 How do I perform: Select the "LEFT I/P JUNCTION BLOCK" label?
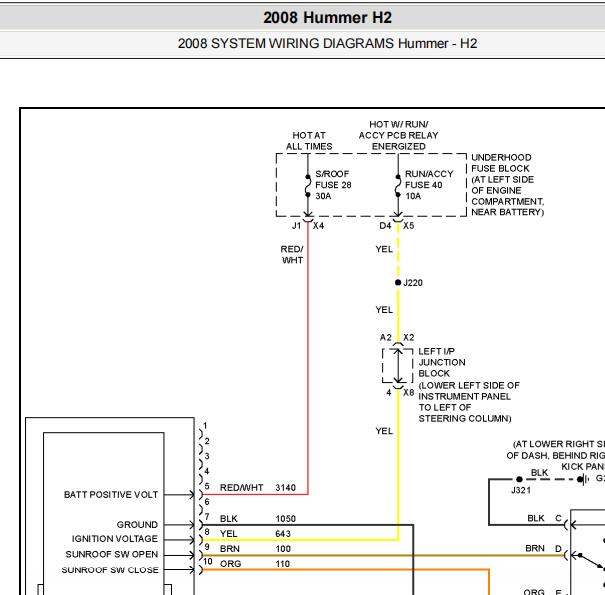(442, 362)
